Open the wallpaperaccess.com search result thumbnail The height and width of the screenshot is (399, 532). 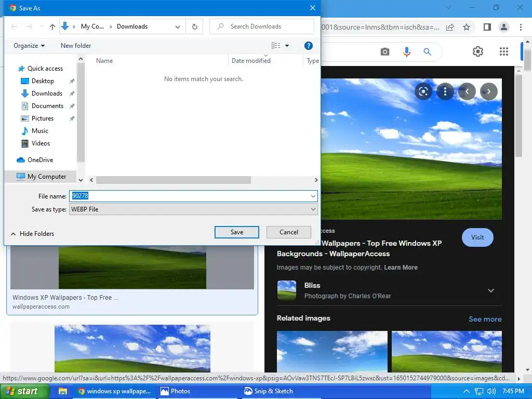132,268
